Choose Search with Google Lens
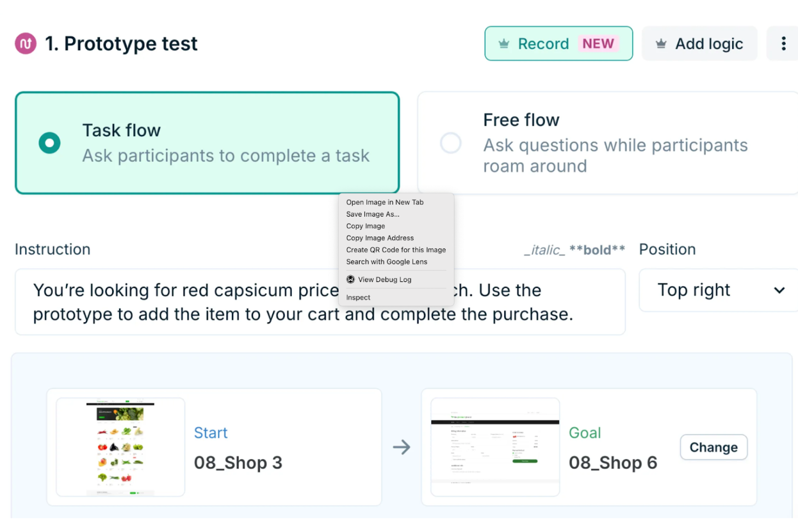This screenshot has height=532, width=798. 387,261
